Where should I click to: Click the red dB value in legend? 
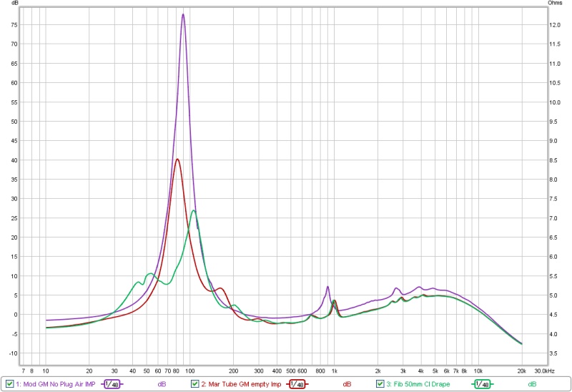(347, 384)
